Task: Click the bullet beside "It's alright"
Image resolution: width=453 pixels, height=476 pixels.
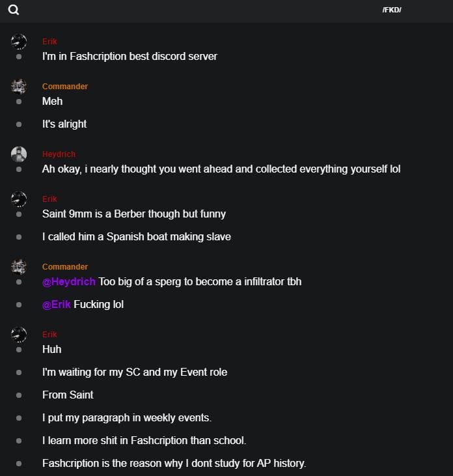Action: pos(19,124)
